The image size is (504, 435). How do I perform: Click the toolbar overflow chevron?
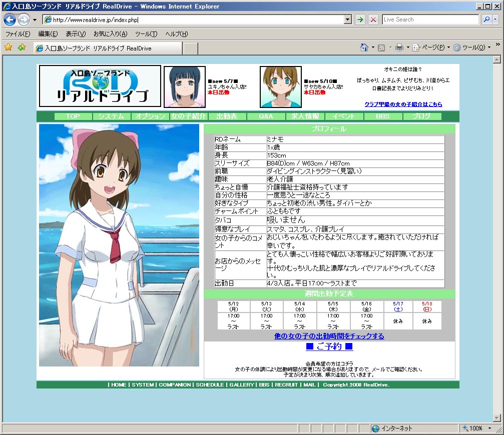click(498, 44)
